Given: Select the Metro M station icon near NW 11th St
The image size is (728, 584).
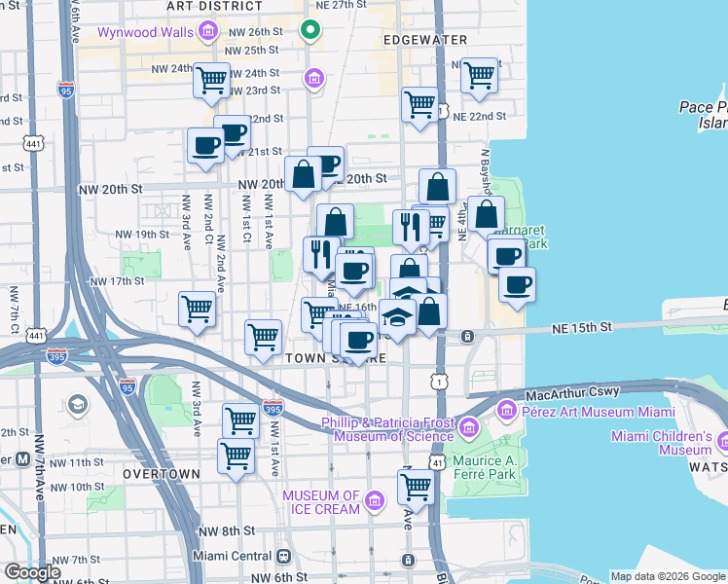Looking at the screenshot, I should coord(22,459).
